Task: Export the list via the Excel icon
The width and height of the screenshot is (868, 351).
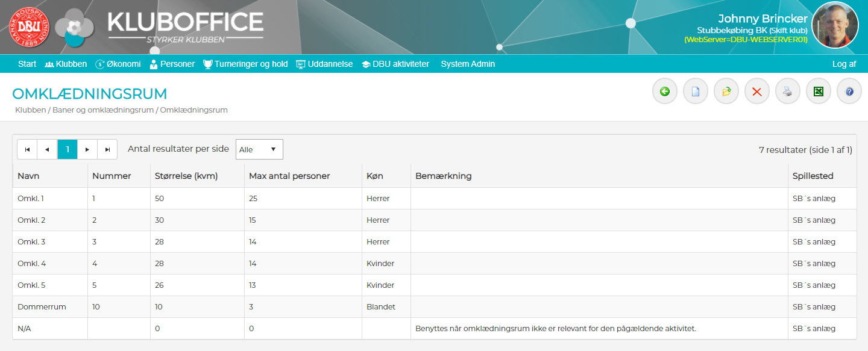Action: pos(819,92)
